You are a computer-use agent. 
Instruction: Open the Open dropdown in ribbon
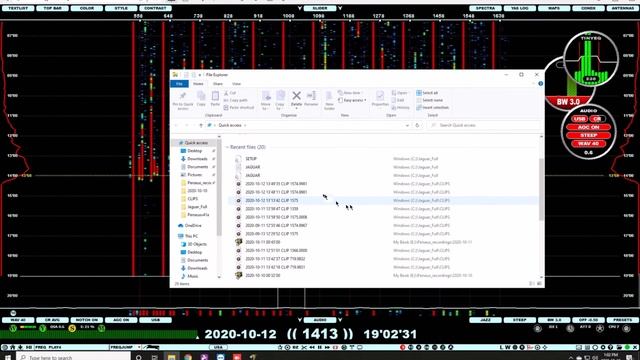(400, 93)
